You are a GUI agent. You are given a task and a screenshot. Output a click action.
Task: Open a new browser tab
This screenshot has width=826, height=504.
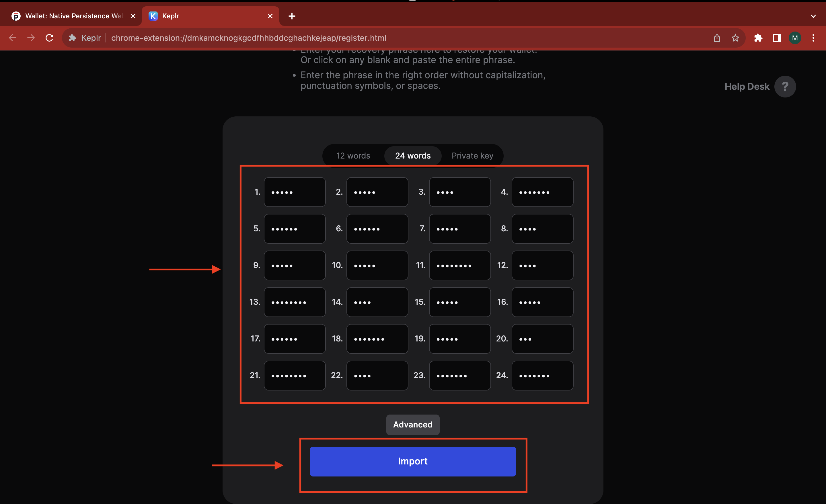click(292, 16)
